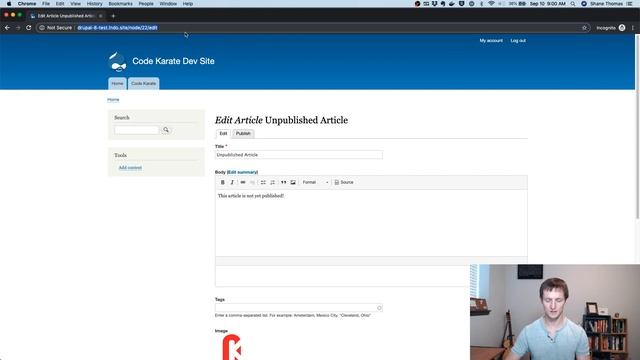Insert an image via the editor toolbar
The image size is (640, 360).
pyautogui.click(x=293, y=182)
